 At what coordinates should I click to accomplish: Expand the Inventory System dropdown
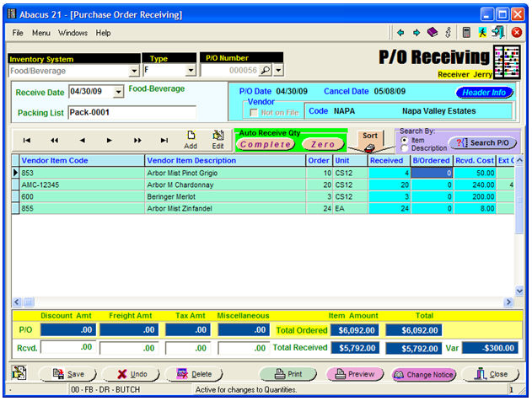(x=134, y=71)
